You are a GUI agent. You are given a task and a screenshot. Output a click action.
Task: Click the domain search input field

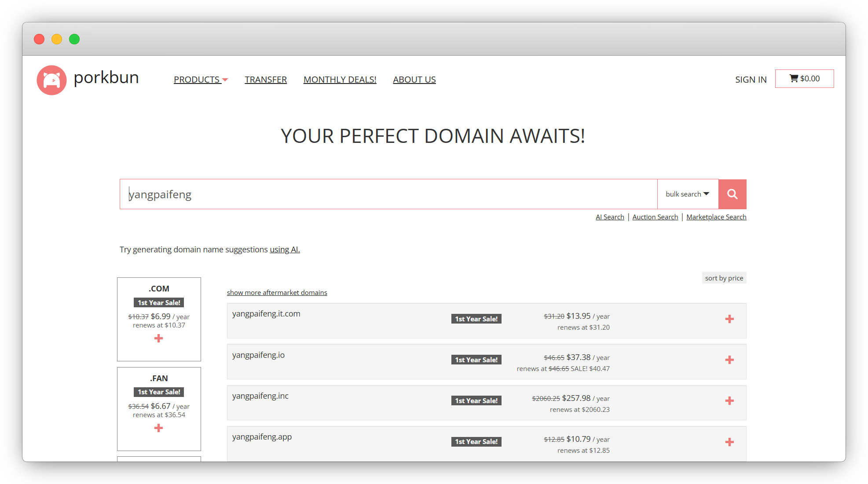tap(387, 194)
